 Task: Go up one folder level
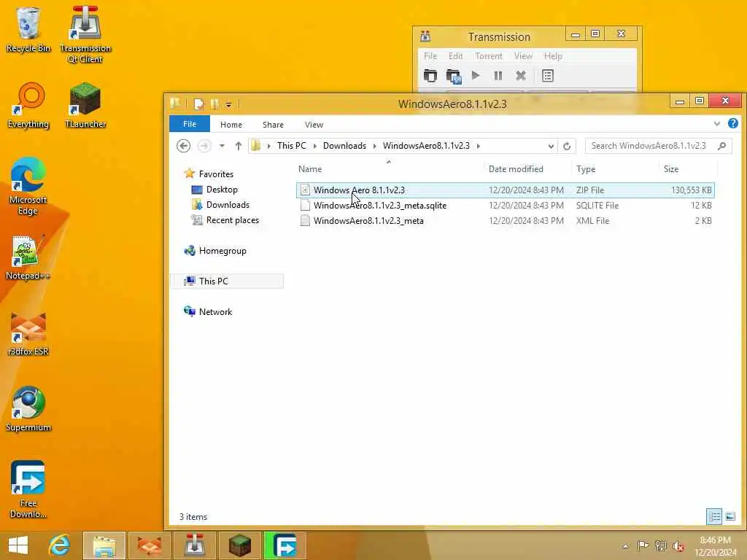point(239,146)
